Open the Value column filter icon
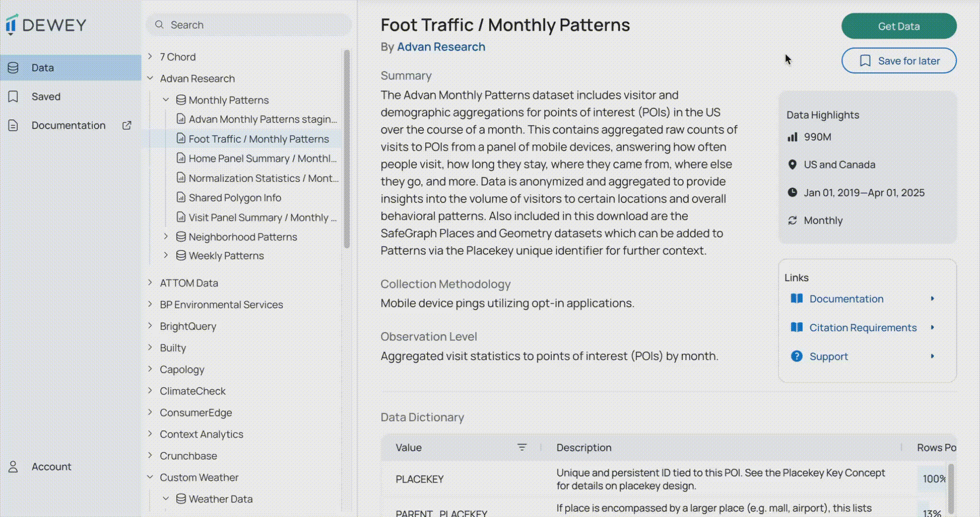Screen dimensions: 980x517 (522, 447)
